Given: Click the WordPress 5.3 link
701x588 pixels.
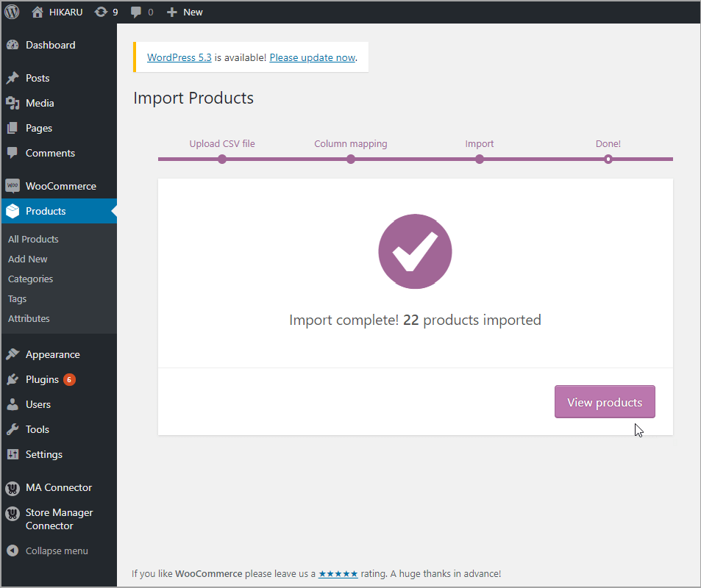Looking at the screenshot, I should click(x=179, y=57).
